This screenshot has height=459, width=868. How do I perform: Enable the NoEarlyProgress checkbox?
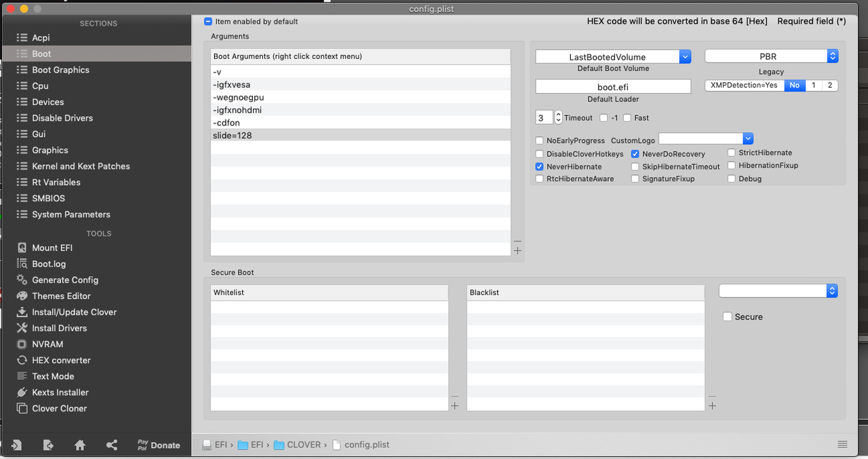tap(540, 141)
